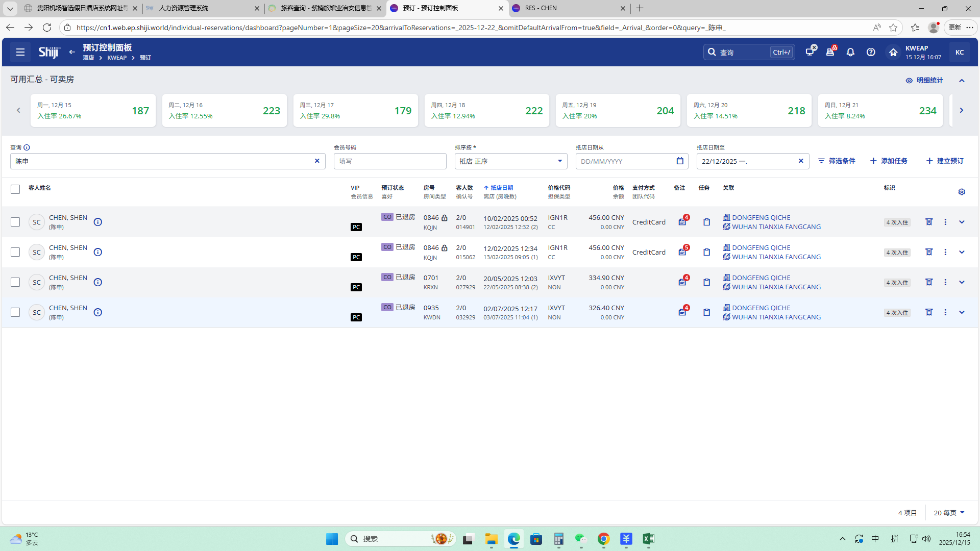Click info icon beside first CHEN, SHEN
Image resolution: width=980 pixels, height=551 pixels.
click(x=98, y=222)
